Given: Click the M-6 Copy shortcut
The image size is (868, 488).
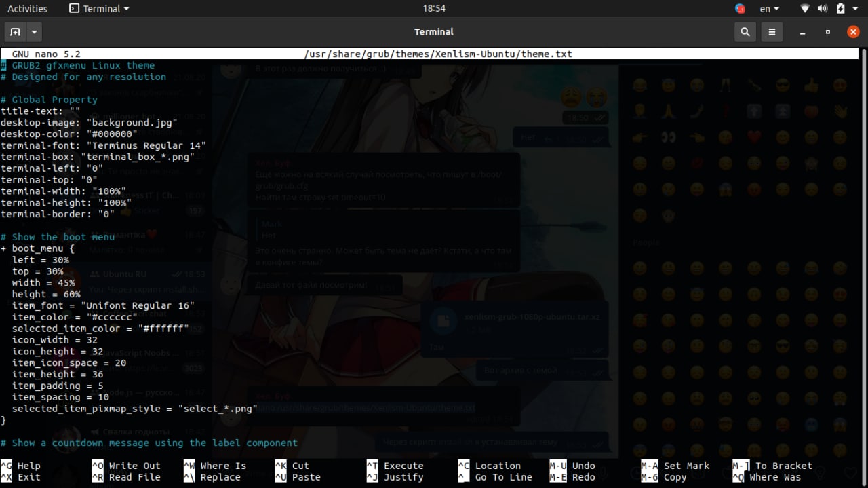Looking at the screenshot, I should coord(664,477).
